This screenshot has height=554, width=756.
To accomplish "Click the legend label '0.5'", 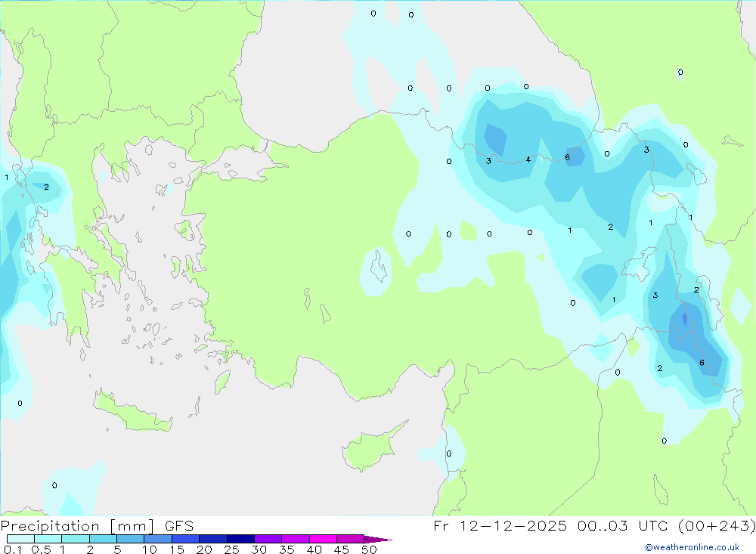I will click(x=41, y=549).
